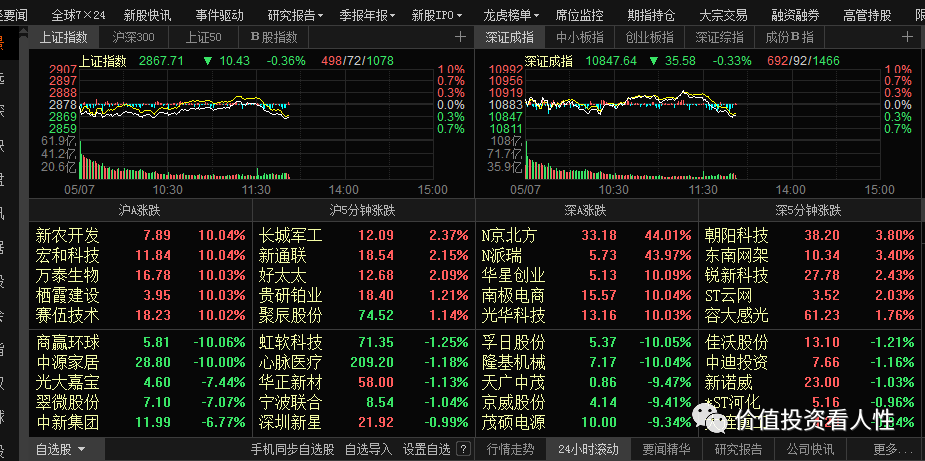
Task: Click 设置自选 button
Action: point(427,449)
